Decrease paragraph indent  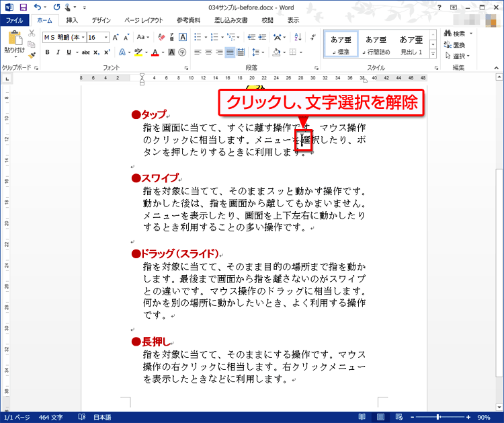pyautogui.click(x=251, y=37)
